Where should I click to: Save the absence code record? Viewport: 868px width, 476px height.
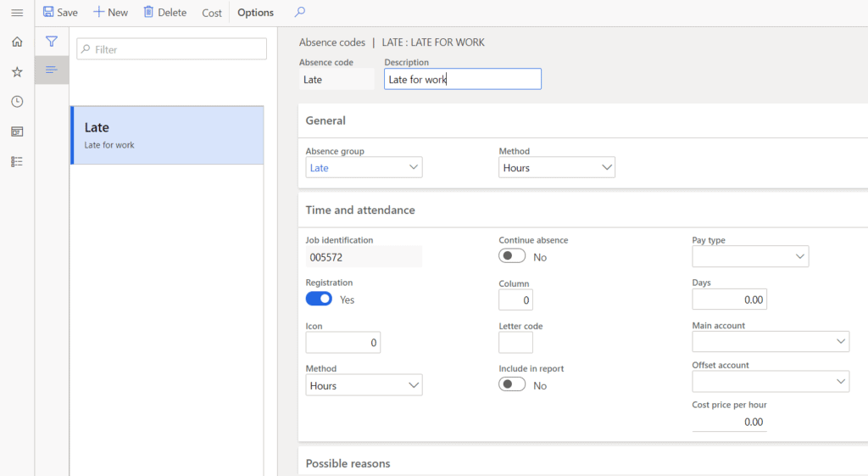60,12
